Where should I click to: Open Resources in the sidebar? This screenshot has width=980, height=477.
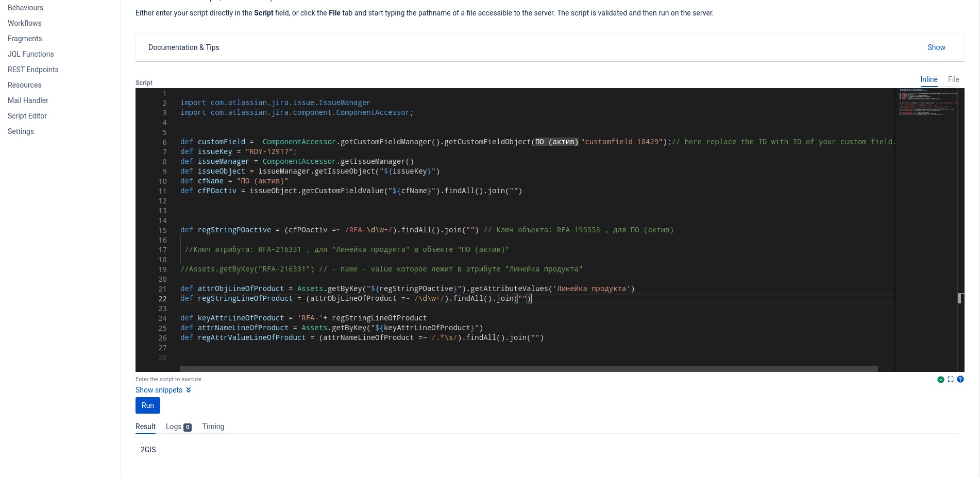click(x=24, y=85)
